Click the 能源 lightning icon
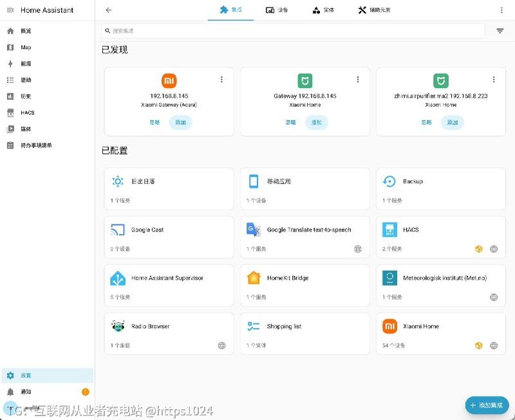 coord(10,64)
